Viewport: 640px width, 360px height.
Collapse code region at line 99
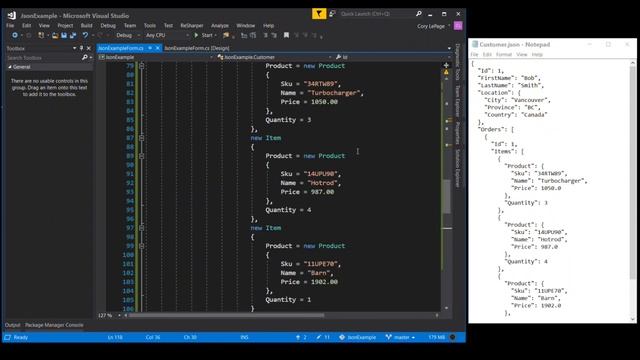(x=141, y=246)
